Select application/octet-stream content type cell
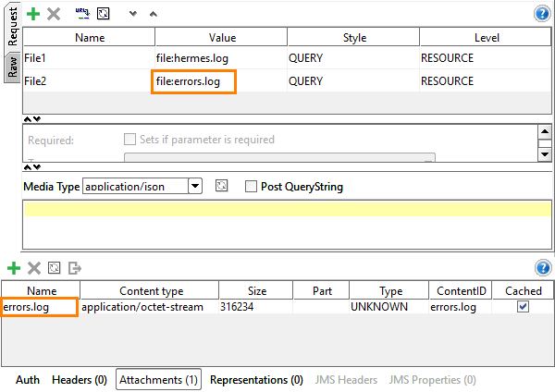This screenshot has width=555, height=392. tap(150, 306)
